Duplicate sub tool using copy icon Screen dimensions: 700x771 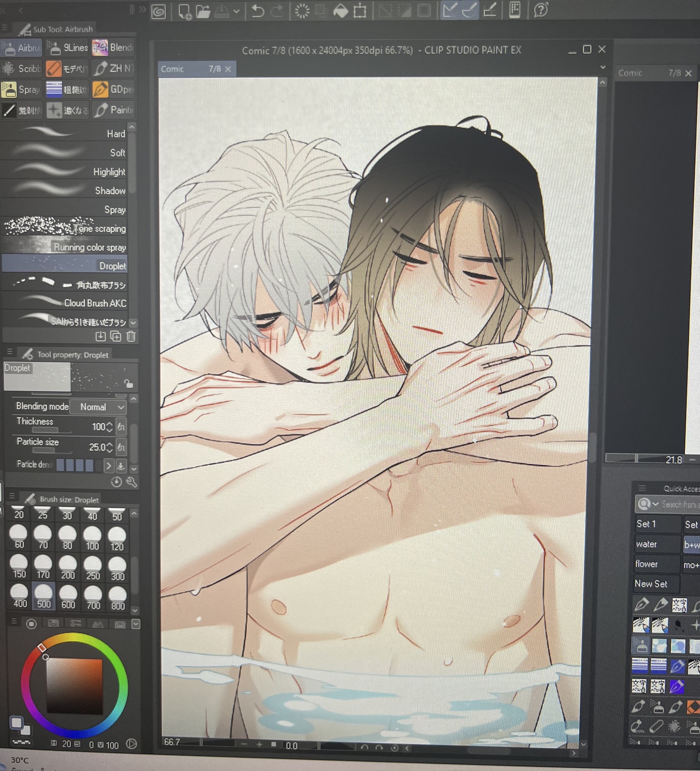click(116, 336)
